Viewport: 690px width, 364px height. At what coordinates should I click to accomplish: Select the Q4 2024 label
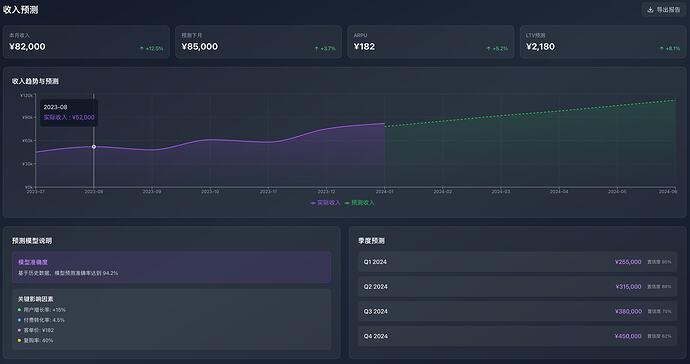375,336
